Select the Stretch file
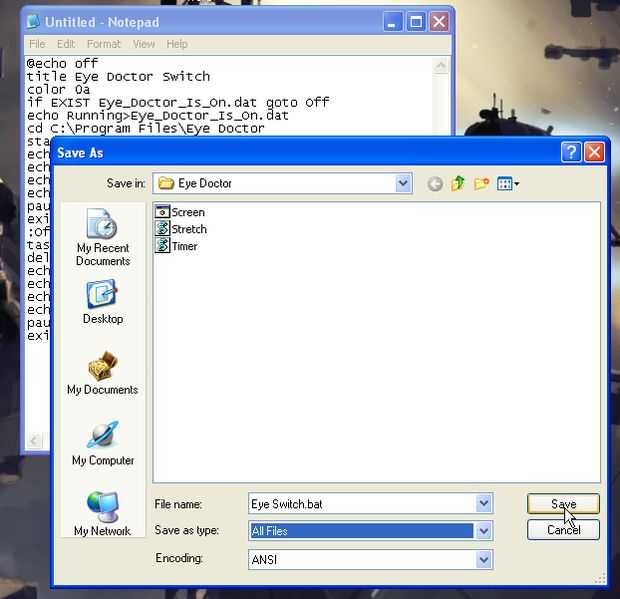The height and width of the screenshot is (599, 620). [181, 229]
